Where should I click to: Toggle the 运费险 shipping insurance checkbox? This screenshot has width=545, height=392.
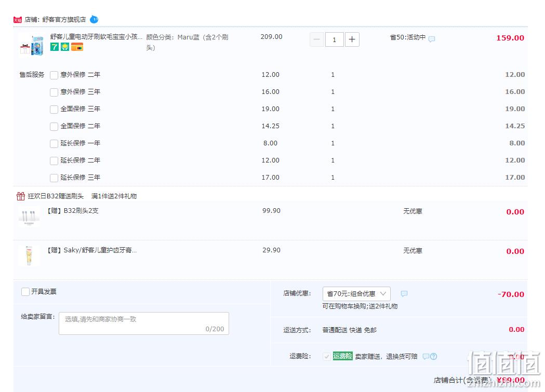click(x=327, y=357)
